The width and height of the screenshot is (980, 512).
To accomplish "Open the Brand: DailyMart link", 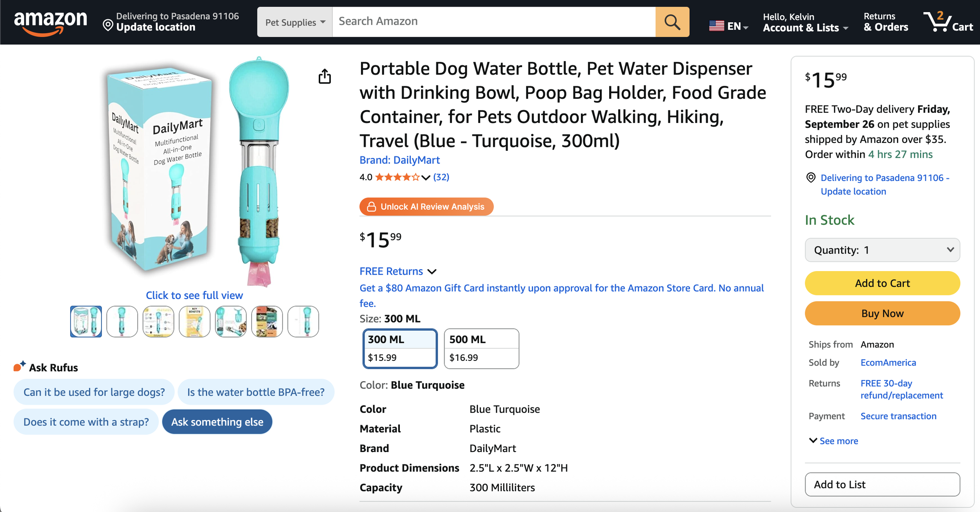I will tap(399, 160).
